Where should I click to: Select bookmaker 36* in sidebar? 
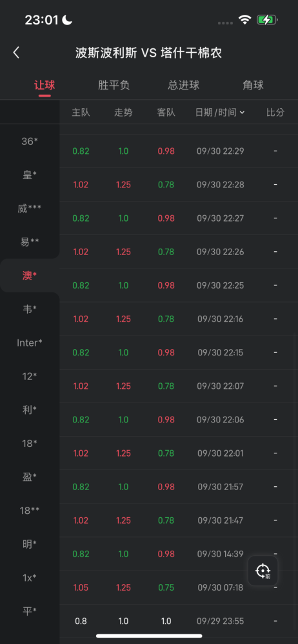click(x=30, y=141)
